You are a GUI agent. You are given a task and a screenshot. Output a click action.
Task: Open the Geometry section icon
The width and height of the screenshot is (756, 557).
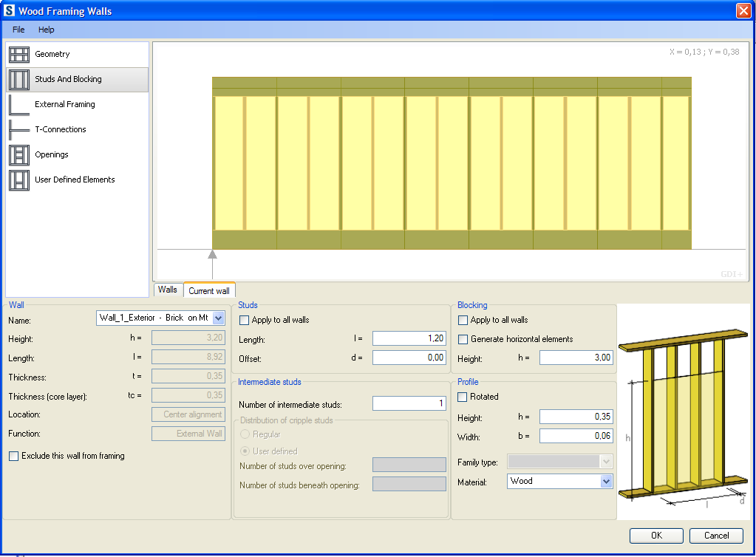tap(19, 55)
